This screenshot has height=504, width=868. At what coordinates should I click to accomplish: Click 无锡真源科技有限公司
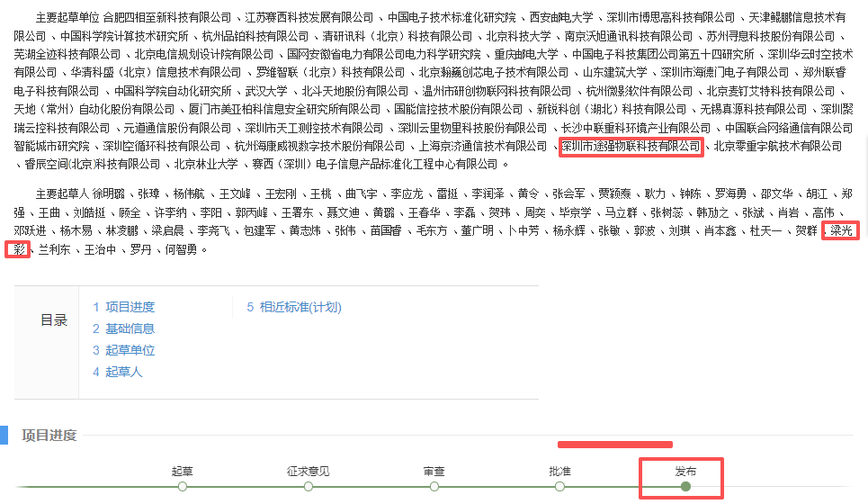point(754,109)
